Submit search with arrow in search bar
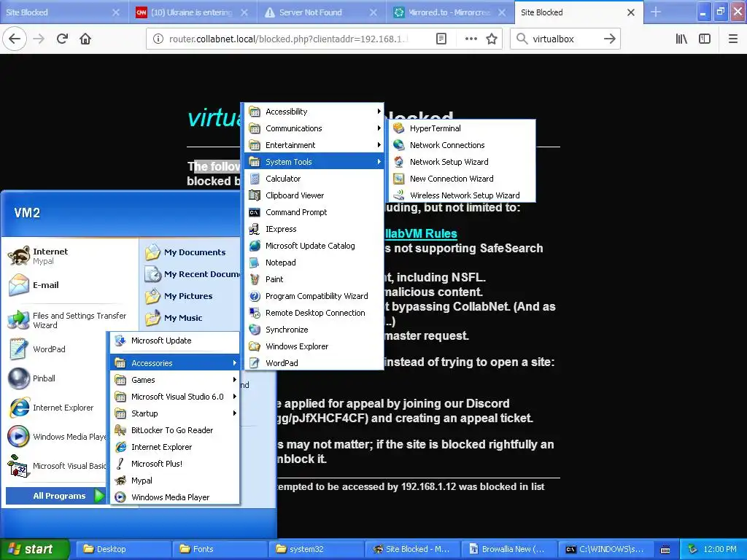Image resolution: width=747 pixels, height=560 pixels. (x=609, y=39)
